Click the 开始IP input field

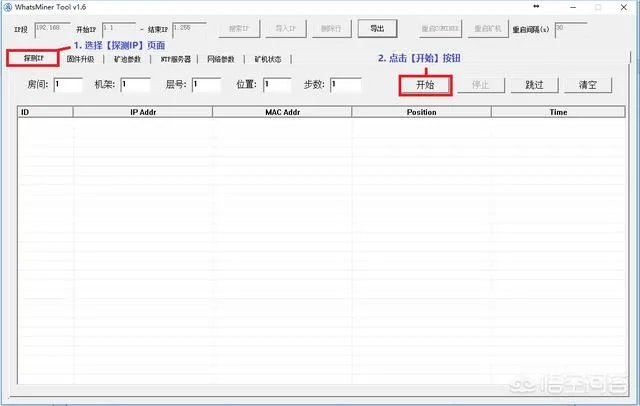(119, 29)
